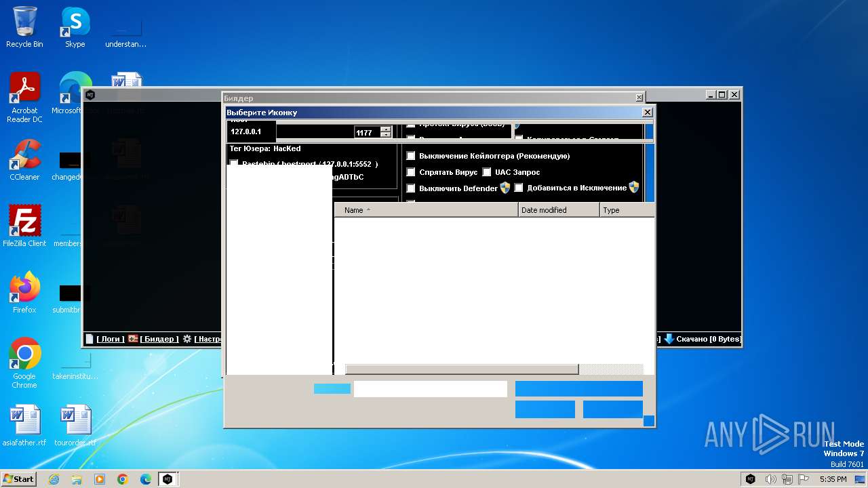
Task: Launch CCleaner from the desktop
Action: pos(24,160)
